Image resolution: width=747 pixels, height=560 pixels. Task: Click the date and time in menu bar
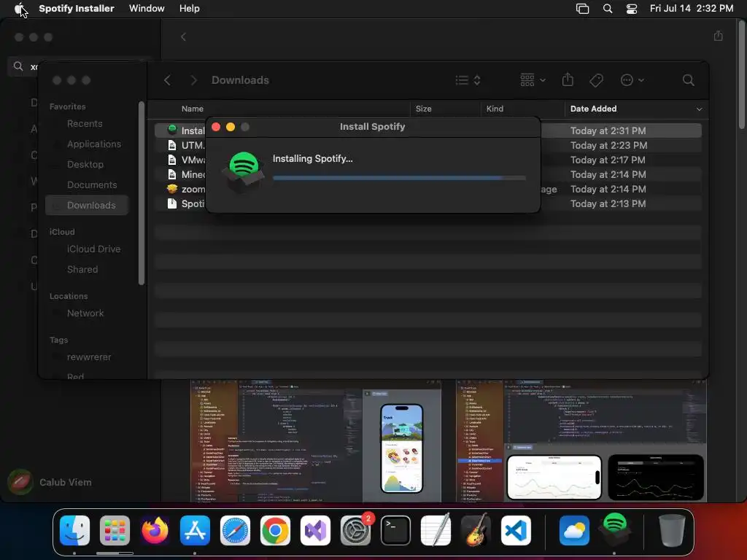[692, 8]
